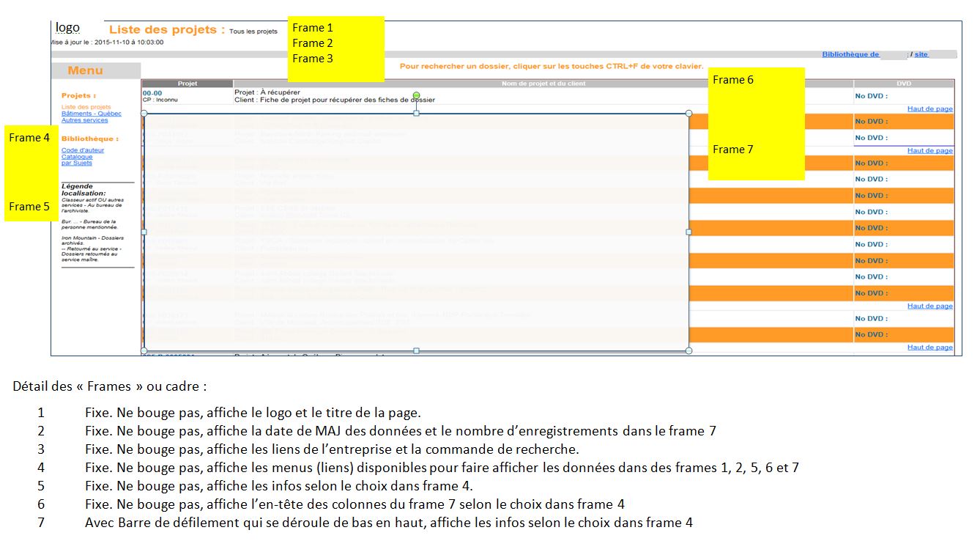This screenshot has width=980, height=541.
Task: Open the Liste des projets menu link
Action: pos(86,107)
